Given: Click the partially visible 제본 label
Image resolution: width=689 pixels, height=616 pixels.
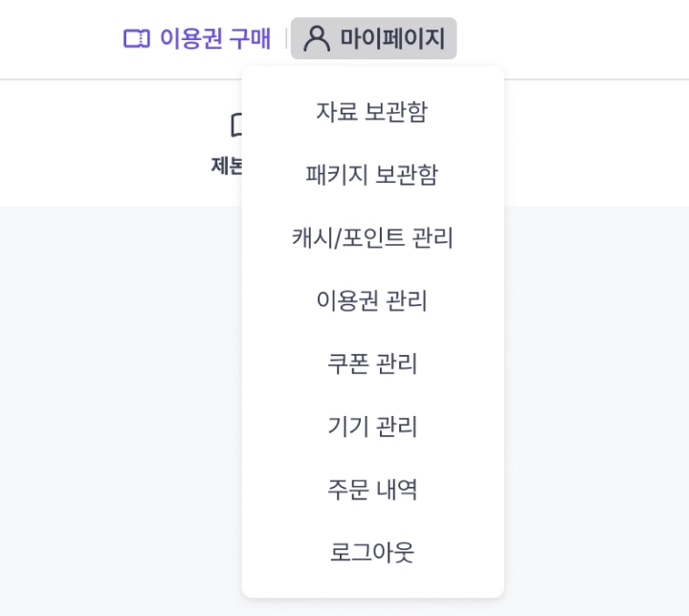Looking at the screenshot, I should click(227, 165).
